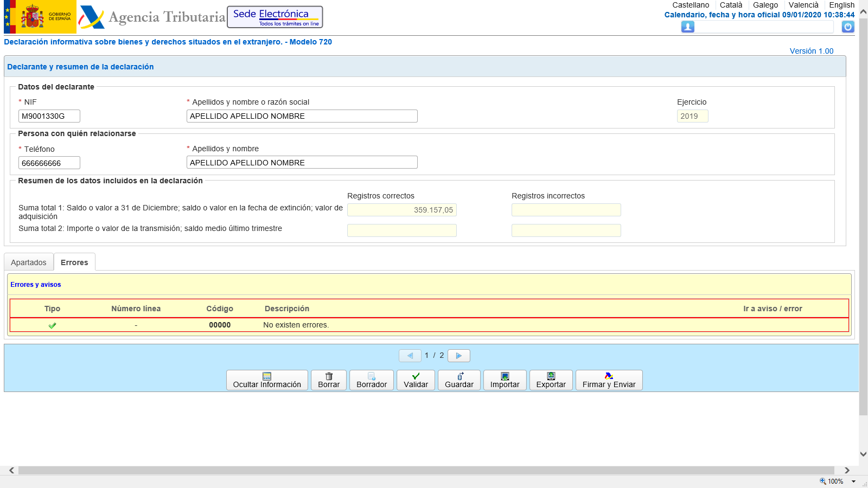Screen dimensions: 868x488
Task: Click the Código column header
Action: point(220,309)
